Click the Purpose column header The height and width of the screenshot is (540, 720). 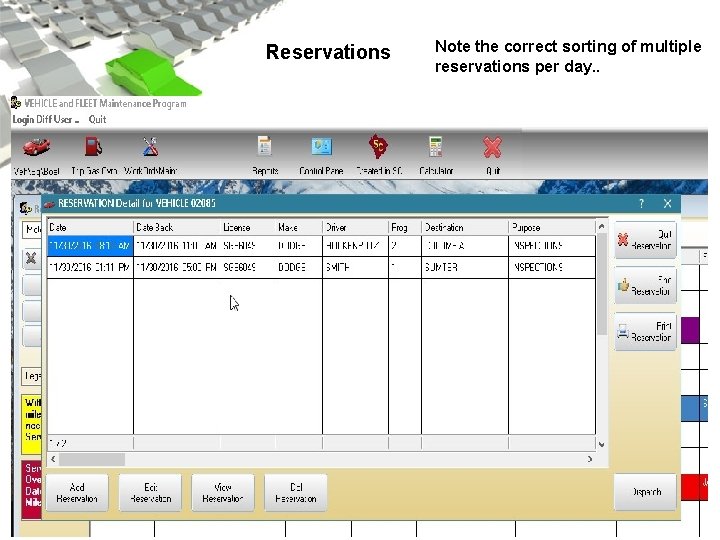(552, 227)
